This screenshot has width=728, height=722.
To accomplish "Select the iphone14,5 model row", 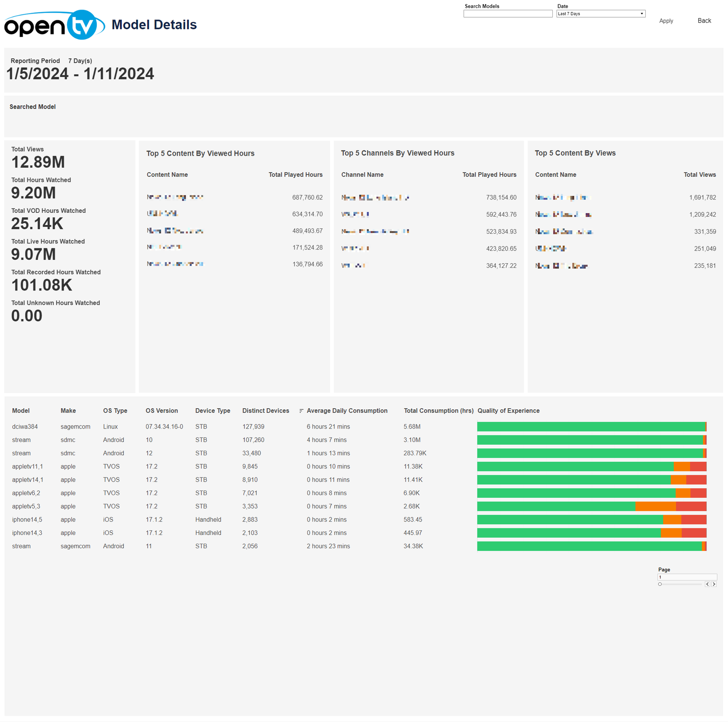I will point(27,520).
